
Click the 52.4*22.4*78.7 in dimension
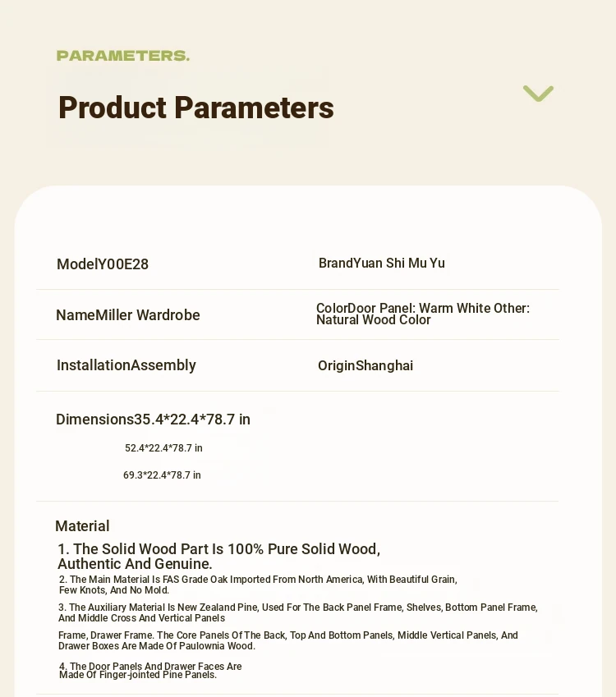click(163, 448)
